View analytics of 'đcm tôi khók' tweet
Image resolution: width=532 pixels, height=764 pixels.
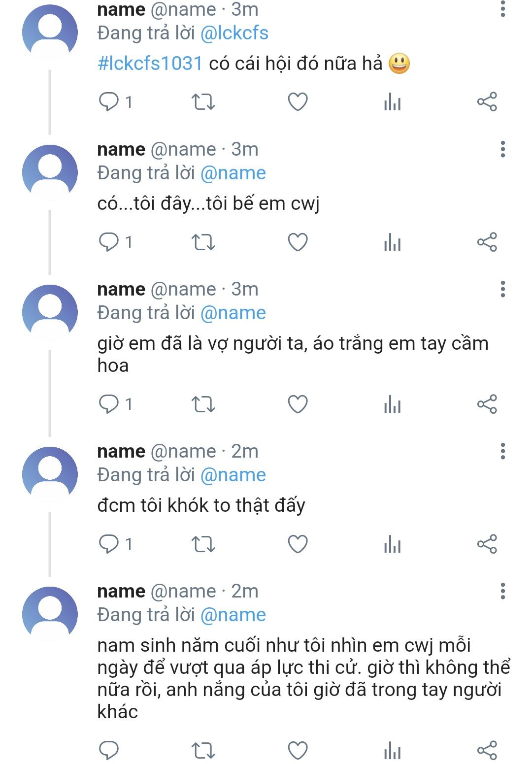point(392,544)
